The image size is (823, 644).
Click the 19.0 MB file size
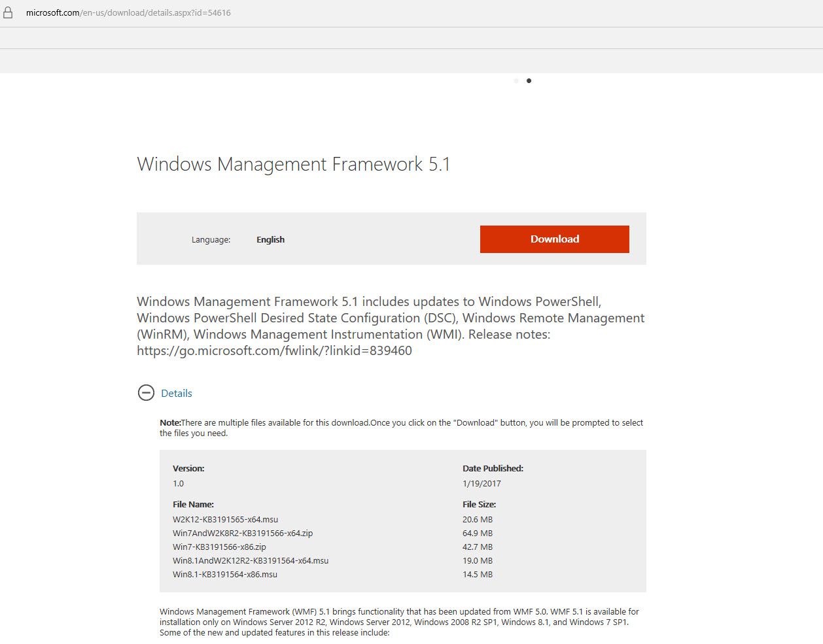[x=478, y=561]
